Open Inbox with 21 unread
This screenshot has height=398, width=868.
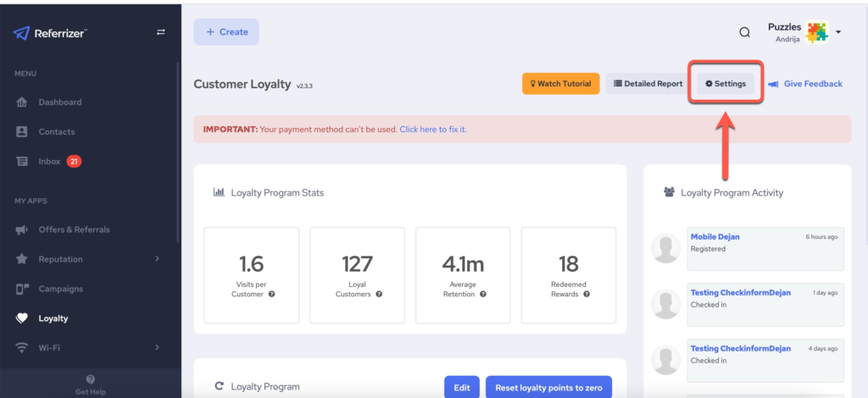tap(49, 162)
